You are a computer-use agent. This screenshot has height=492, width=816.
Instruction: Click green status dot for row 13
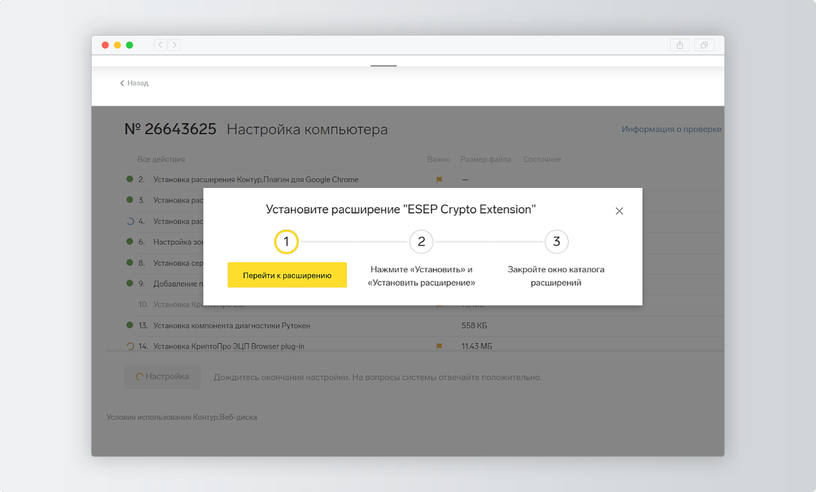[130, 325]
